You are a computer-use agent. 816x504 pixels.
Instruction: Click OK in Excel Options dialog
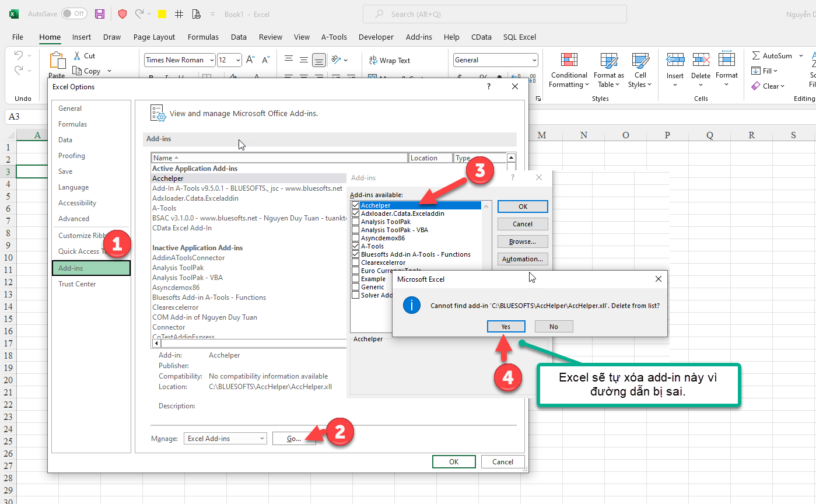pos(454,461)
